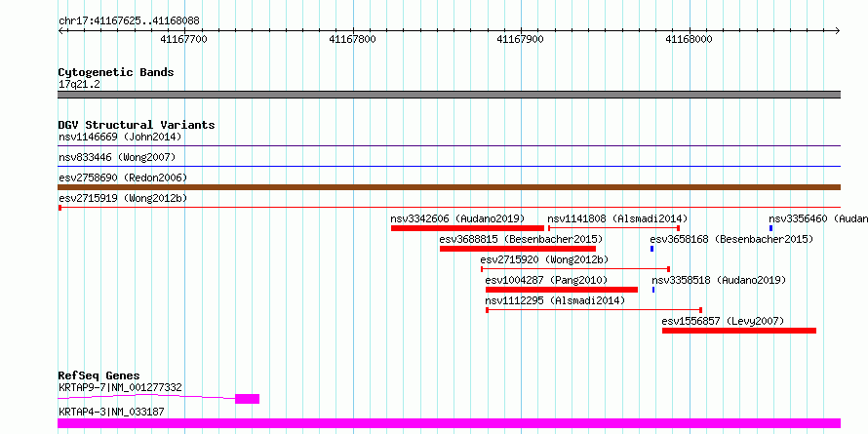Viewport: 868px width, 434px height.
Task: Click the blue nsv833446 variant line
Action: point(449,166)
